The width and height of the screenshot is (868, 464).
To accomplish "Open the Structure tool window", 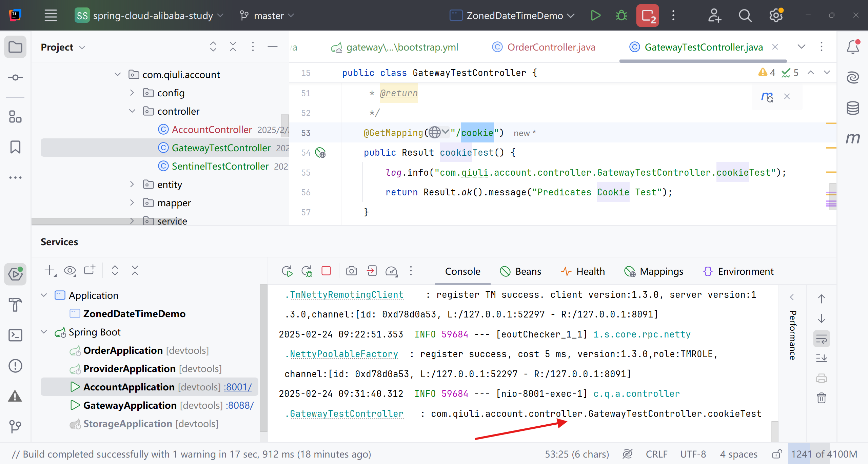I will [15, 116].
